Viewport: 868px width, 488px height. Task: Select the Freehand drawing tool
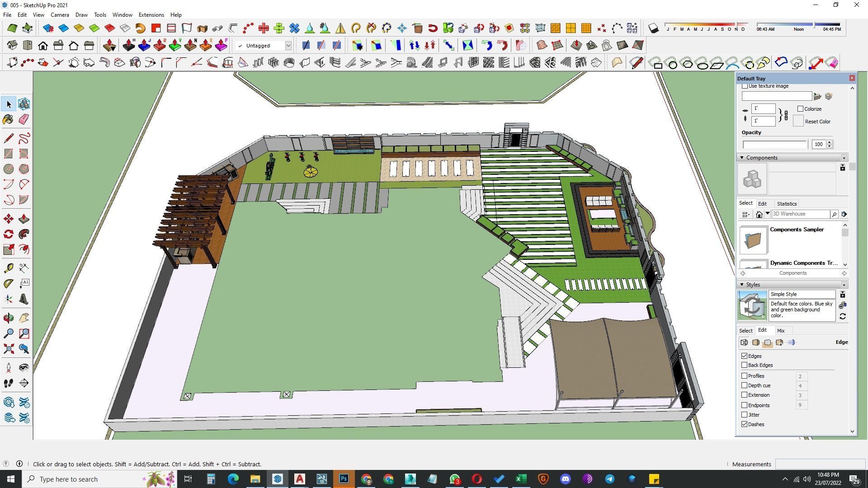pos(24,138)
